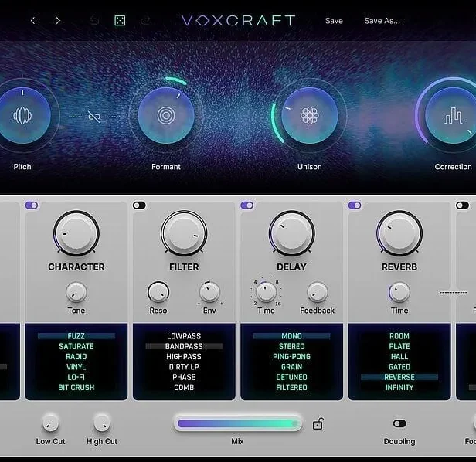Screen dimensions: 476x462
Task: Pick DETUNED delay mode
Action: tap(292, 377)
